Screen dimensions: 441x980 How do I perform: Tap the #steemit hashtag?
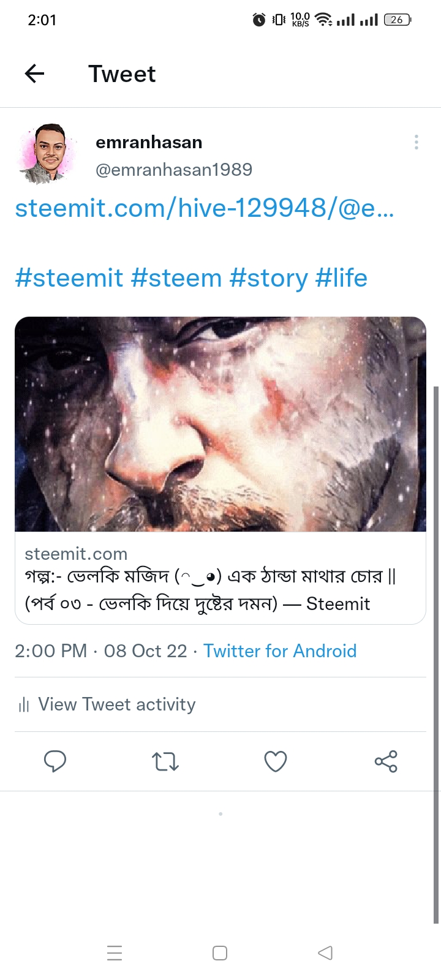[69, 278]
